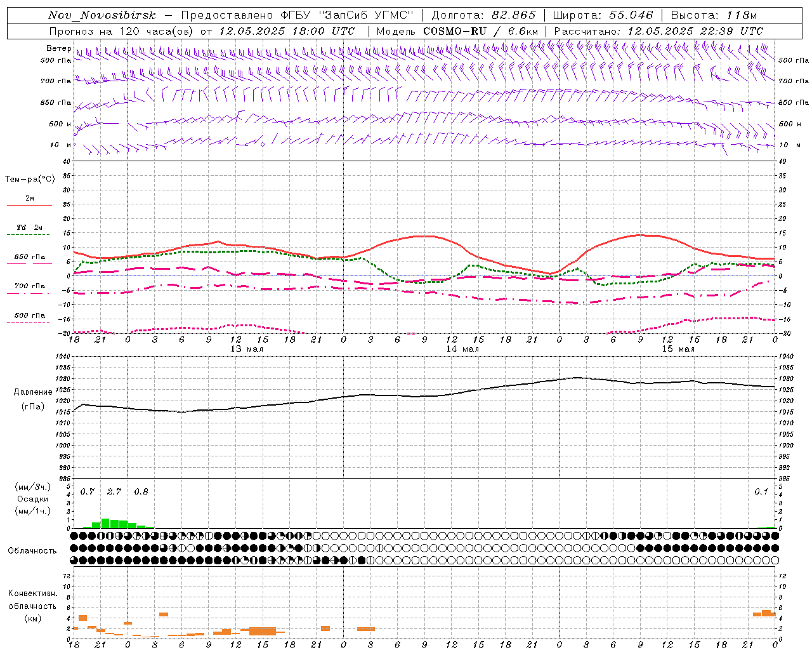Click the '850 гПа' temperature legend entry
812x650 pixels.
pos(30,257)
